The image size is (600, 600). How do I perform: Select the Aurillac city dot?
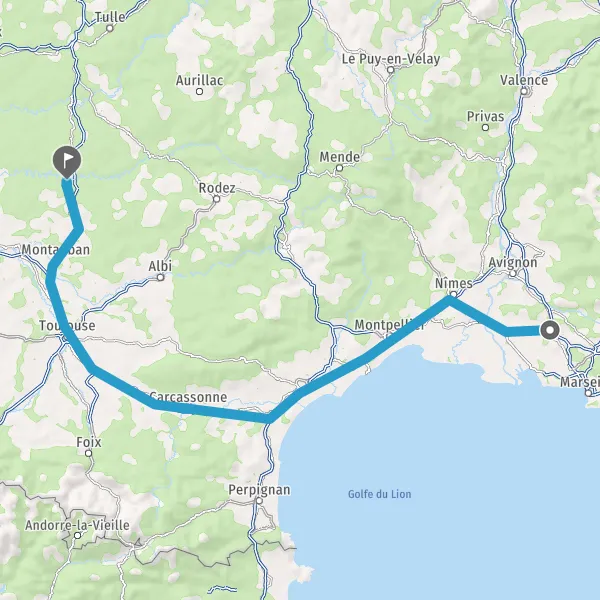click(x=199, y=91)
